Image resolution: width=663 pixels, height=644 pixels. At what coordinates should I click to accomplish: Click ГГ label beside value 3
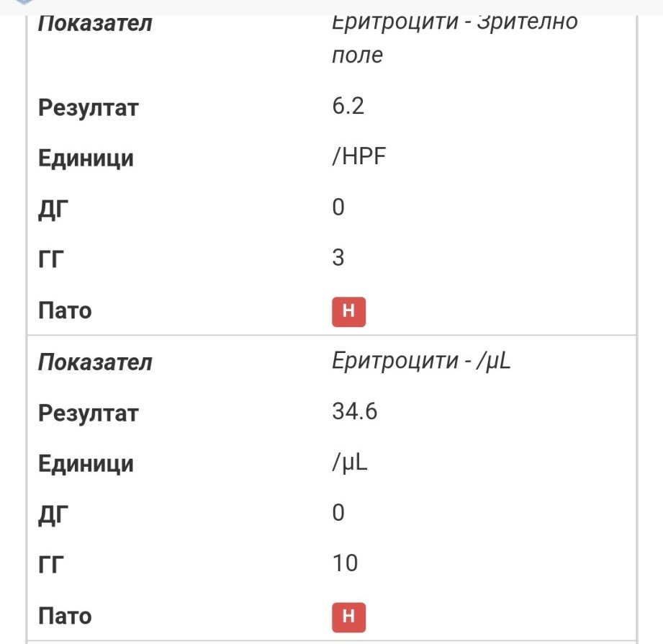point(50,258)
